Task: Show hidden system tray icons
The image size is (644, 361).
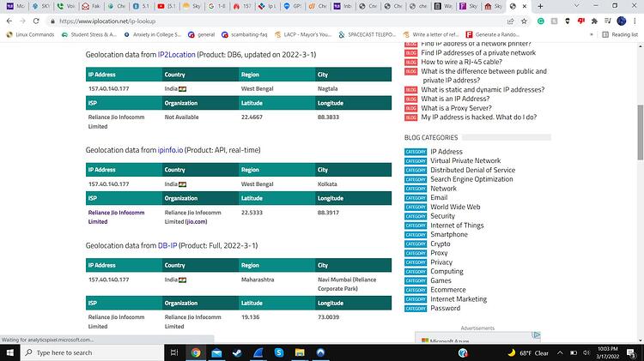Action: [560, 352]
